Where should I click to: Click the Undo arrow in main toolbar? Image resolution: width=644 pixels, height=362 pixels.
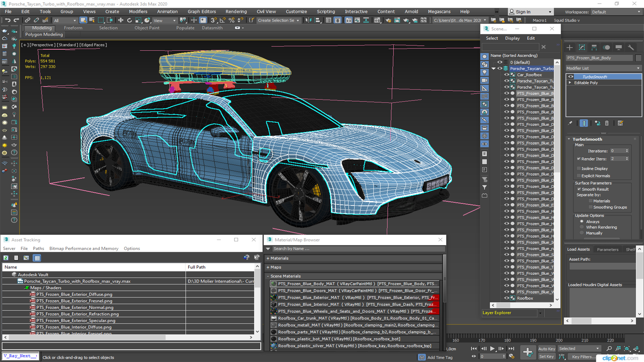point(7,20)
